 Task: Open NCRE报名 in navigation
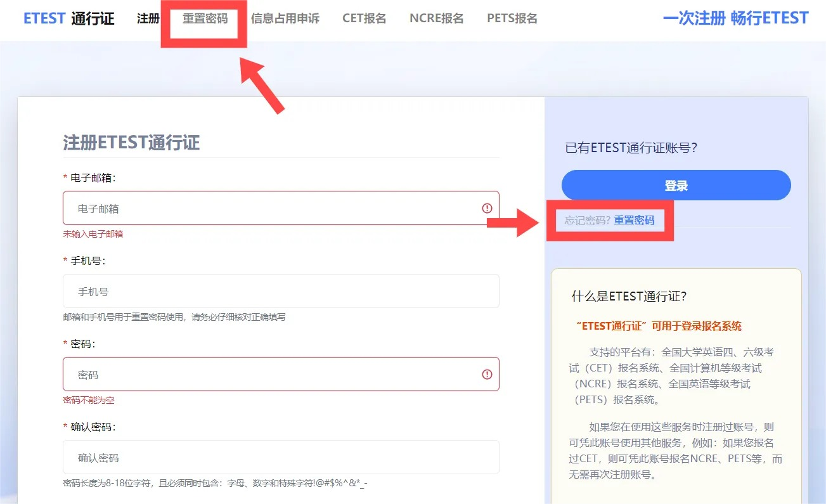tap(437, 18)
